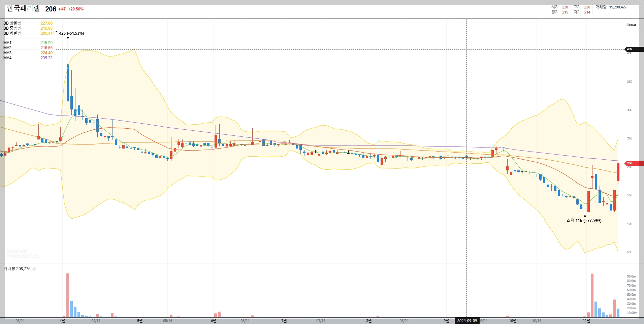
Task: Click the tallest April volume bar
Action: (68, 295)
